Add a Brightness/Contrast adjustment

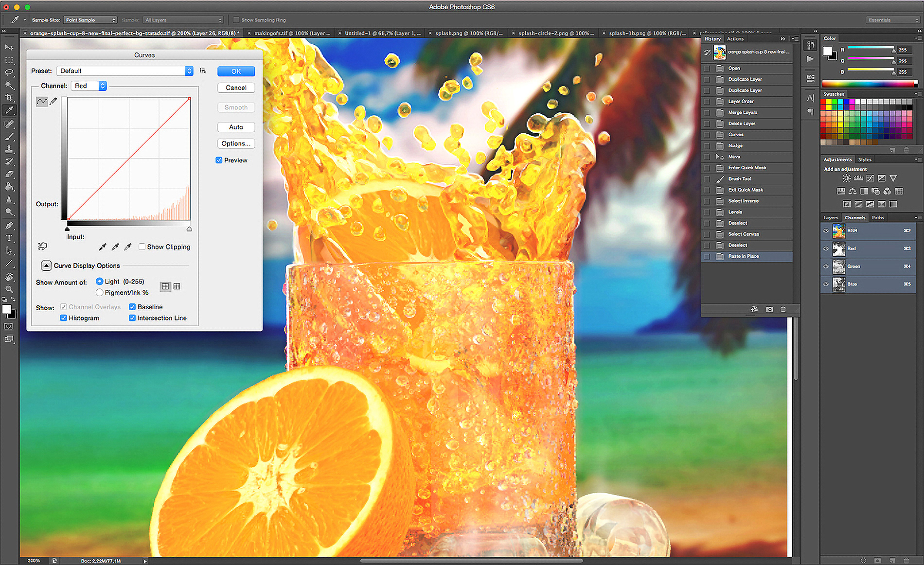847,178
